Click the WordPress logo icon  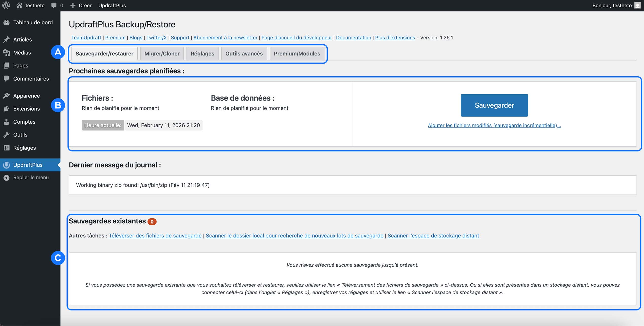(6, 5)
